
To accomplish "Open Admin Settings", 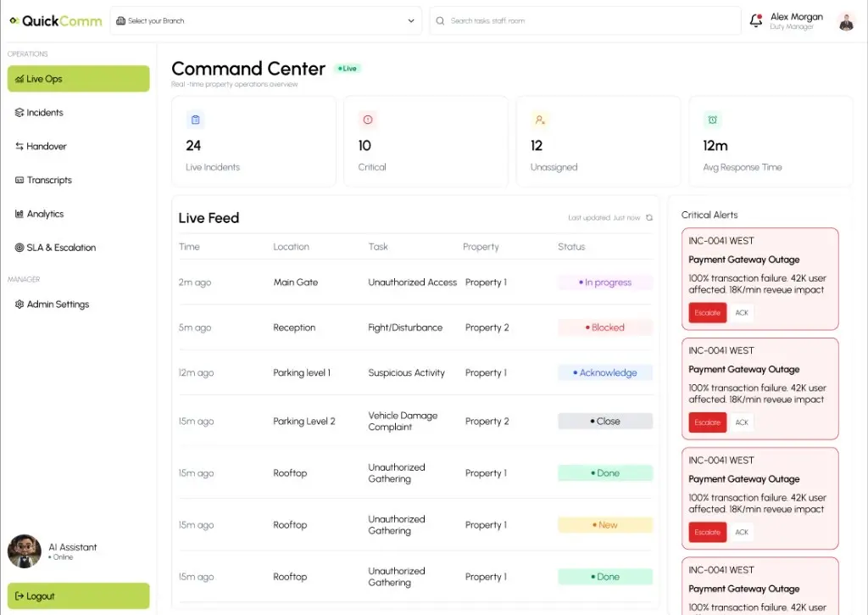I will [79, 305].
